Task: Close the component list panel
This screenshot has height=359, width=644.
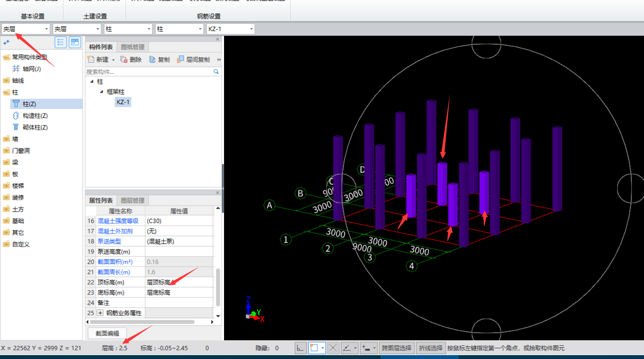Action: tap(218, 39)
